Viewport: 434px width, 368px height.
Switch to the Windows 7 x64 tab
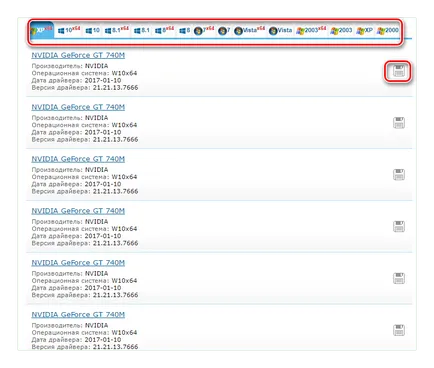pyautogui.click(x=204, y=30)
